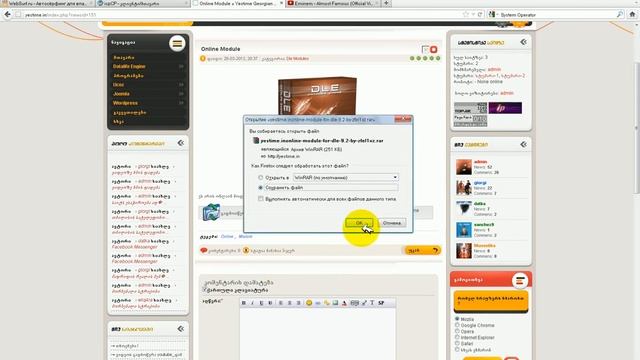
Task: Collapse the statistics block arrow on right
Action: 523,42
